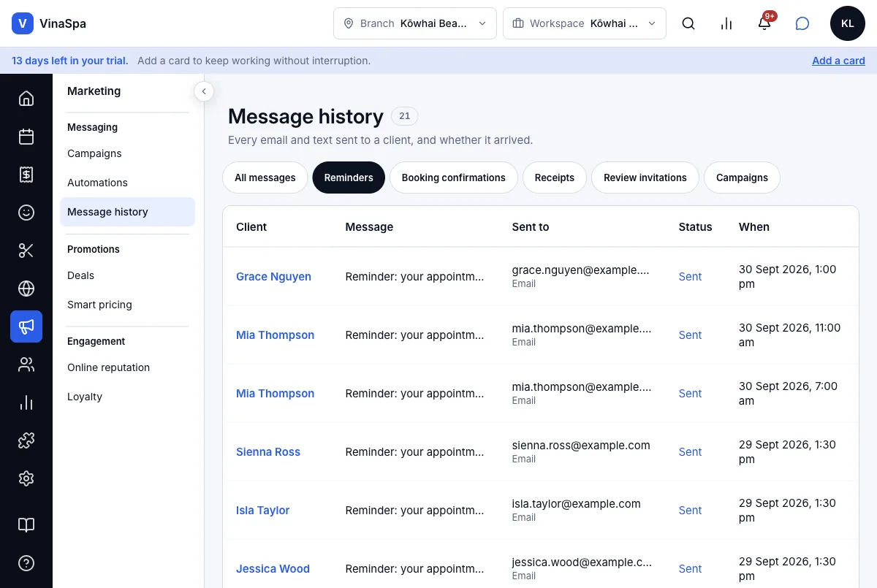Collapse the Marketing side panel
Screen dimensions: 877x588
[x=204, y=91]
